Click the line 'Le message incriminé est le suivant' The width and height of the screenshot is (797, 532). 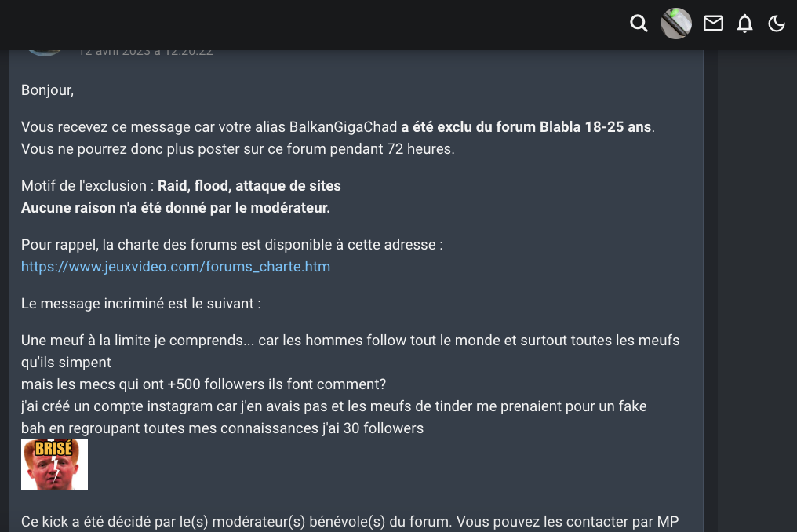(140, 304)
